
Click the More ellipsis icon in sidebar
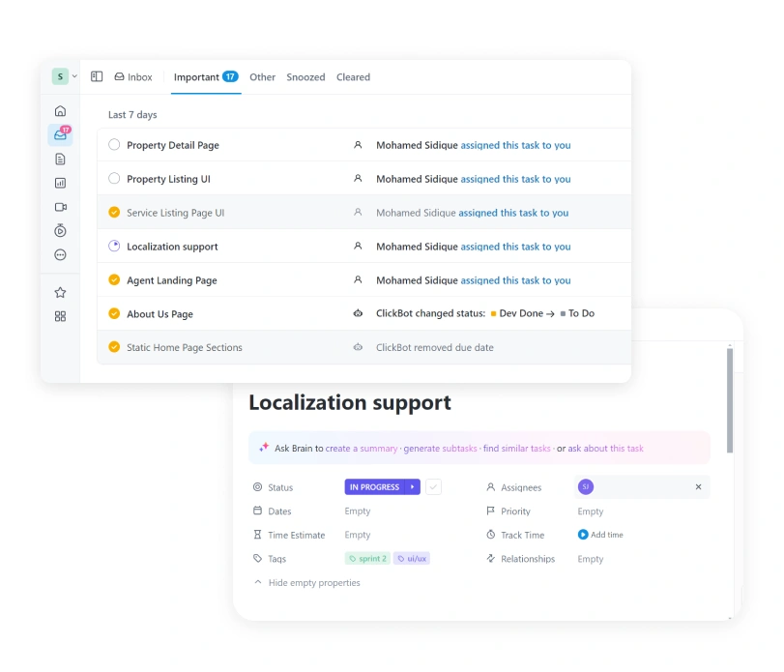(x=60, y=255)
